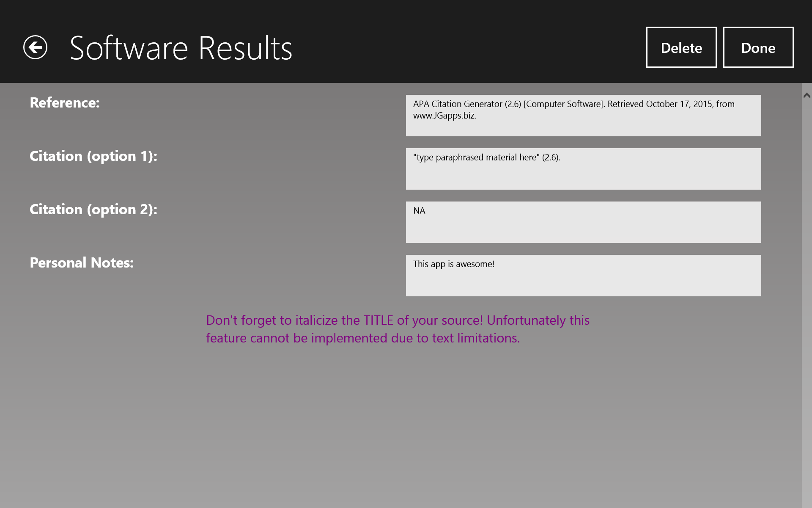Click the Citation (option 1) label
The height and width of the screenshot is (508, 812).
93,156
